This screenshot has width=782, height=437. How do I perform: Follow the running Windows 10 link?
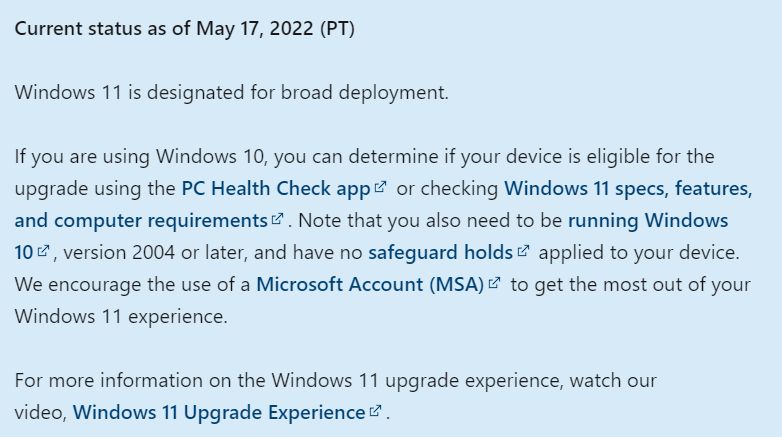(648, 220)
